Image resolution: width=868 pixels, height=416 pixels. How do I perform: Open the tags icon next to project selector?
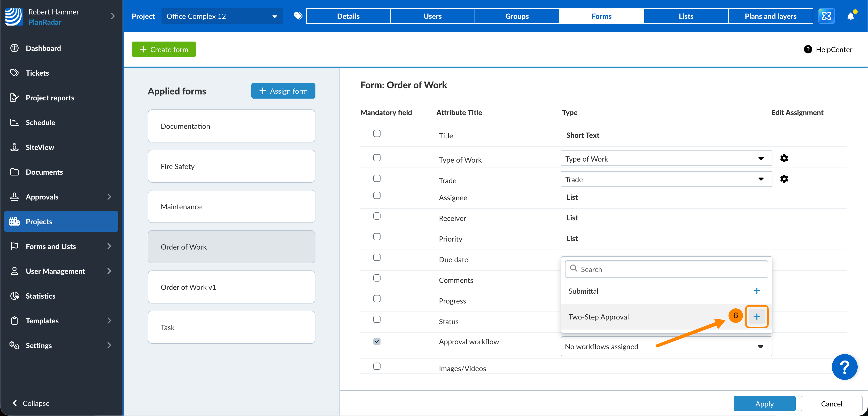click(x=298, y=16)
